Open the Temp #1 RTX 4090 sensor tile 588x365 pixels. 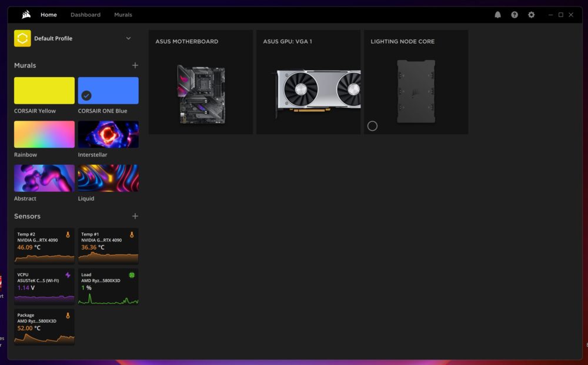point(108,245)
